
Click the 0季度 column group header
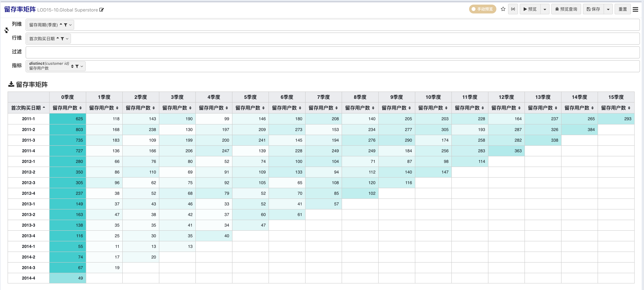pyautogui.click(x=67, y=97)
